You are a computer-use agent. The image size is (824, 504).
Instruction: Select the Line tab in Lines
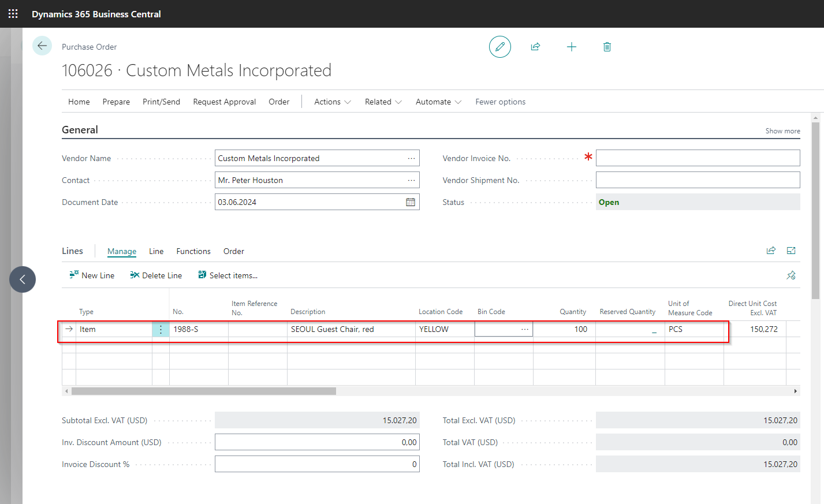(156, 251)
